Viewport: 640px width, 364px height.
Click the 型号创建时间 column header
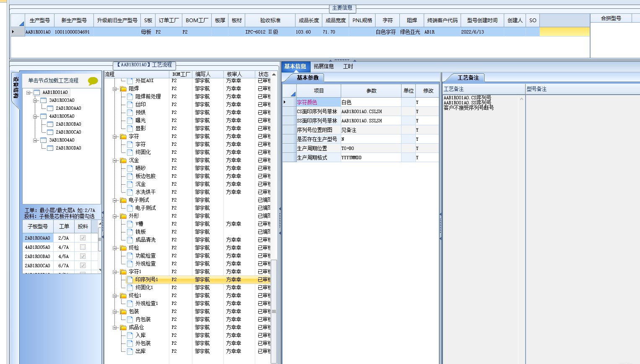pos(482,20)
